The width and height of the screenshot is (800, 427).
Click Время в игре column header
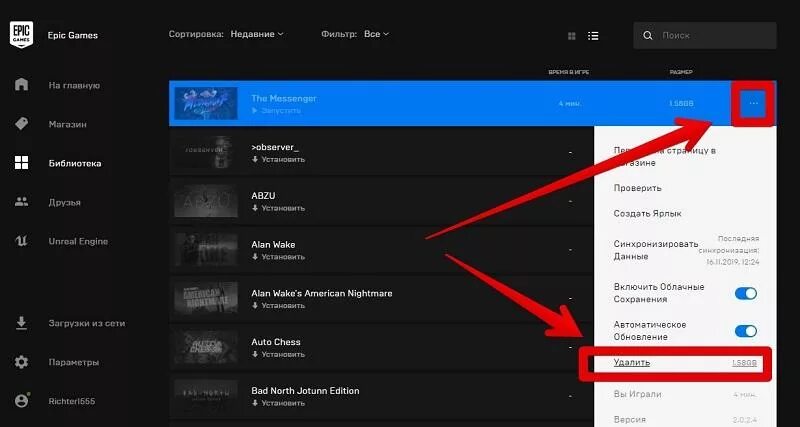pos(569,72)
